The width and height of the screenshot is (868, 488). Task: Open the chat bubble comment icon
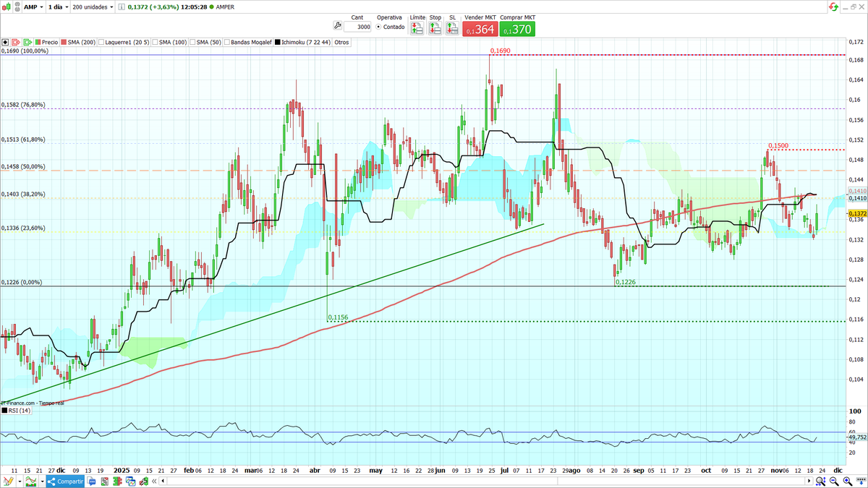(91, 481)
